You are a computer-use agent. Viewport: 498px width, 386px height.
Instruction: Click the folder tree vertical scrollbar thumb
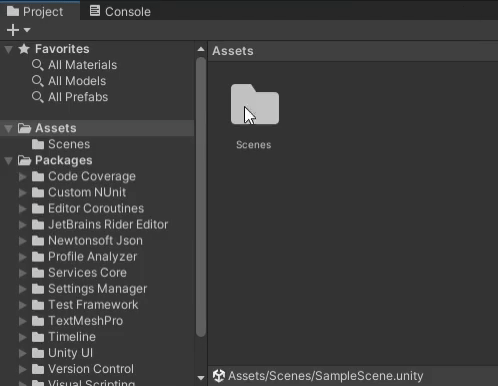(x=201, y=197)
